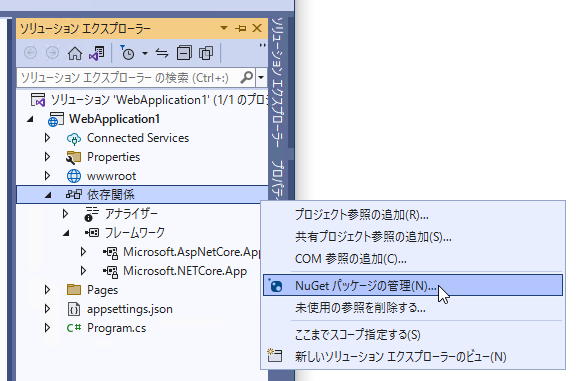The width and height of the screenshot is (577, 381).
Task: Toggle auto-hide pin for Solution Explorer
Action: coord(240,28)
